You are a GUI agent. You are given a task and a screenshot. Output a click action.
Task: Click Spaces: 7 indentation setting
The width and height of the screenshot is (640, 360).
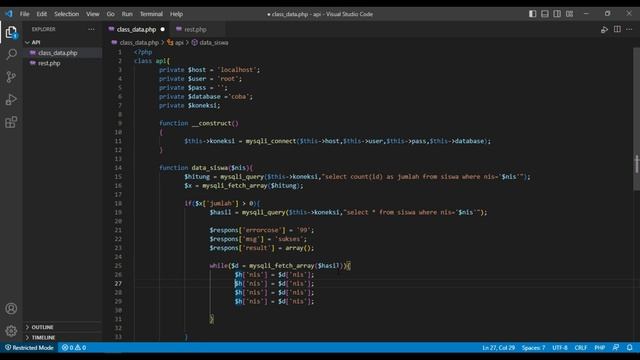(533, 347)
